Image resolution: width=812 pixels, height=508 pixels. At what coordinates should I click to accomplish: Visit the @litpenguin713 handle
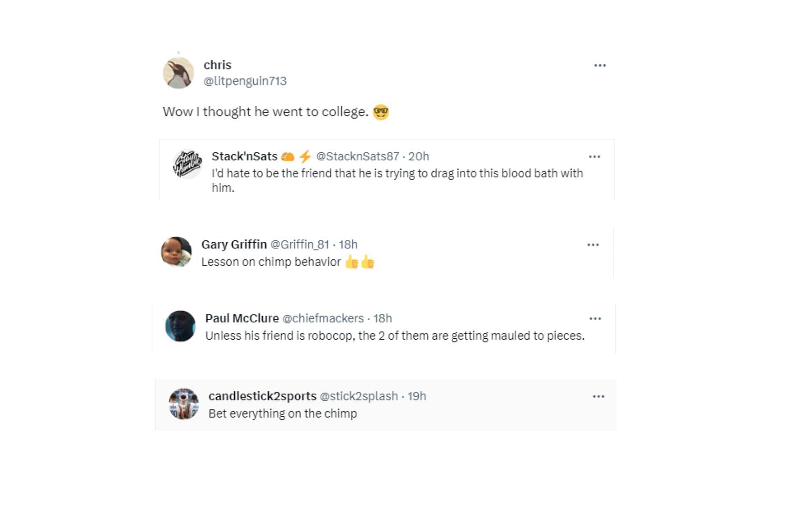(245, 81)
